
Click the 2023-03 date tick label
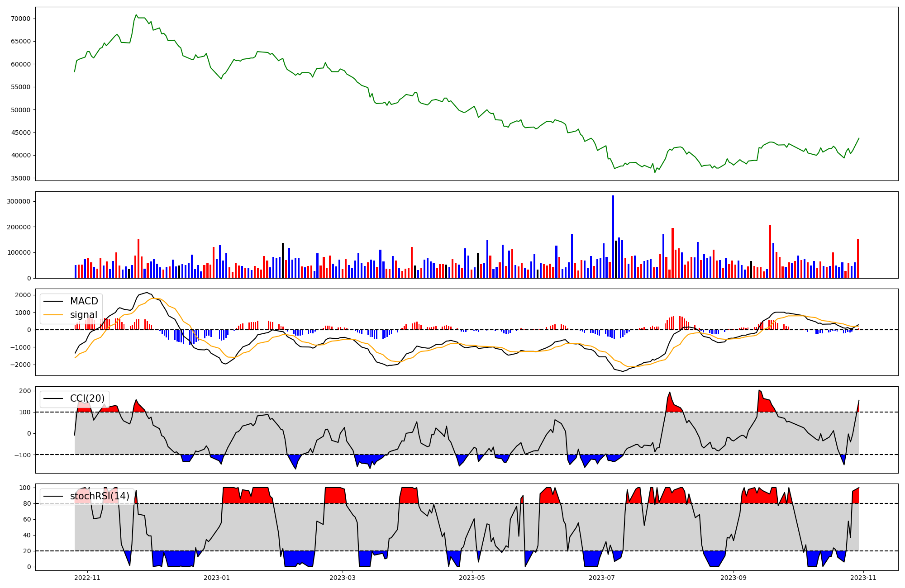343,577
